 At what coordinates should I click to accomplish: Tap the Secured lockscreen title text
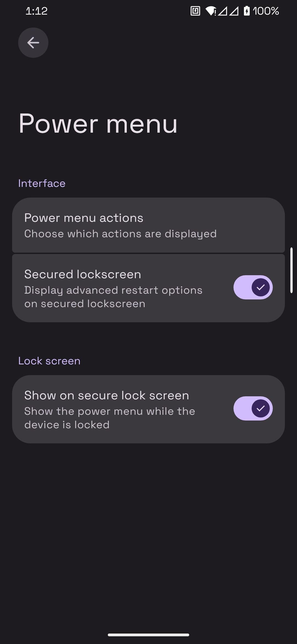coord(82,274)
